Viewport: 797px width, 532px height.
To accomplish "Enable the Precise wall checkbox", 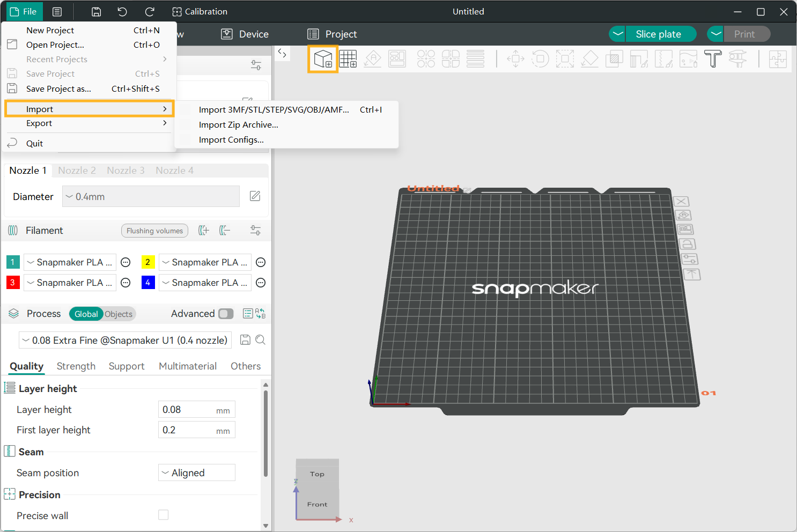I will tap(163, 514).
